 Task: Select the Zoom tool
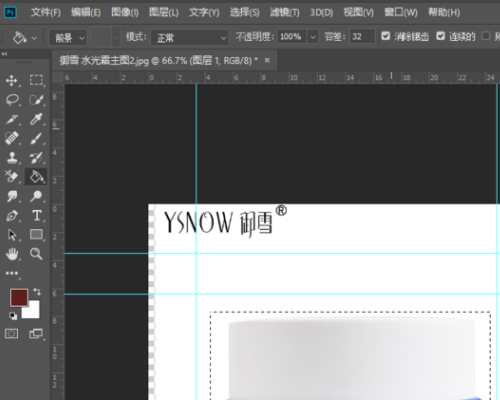tap(36, 254)
